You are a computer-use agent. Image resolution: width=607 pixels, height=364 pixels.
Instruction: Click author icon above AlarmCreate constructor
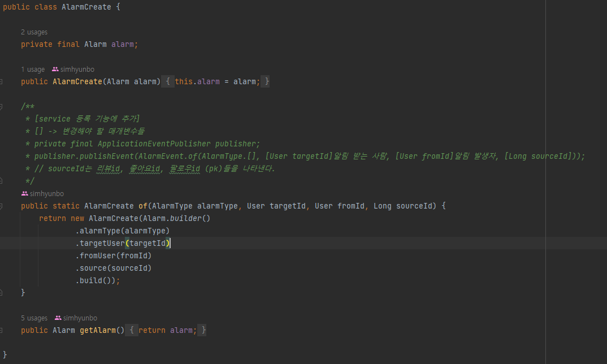pos(55,70)
